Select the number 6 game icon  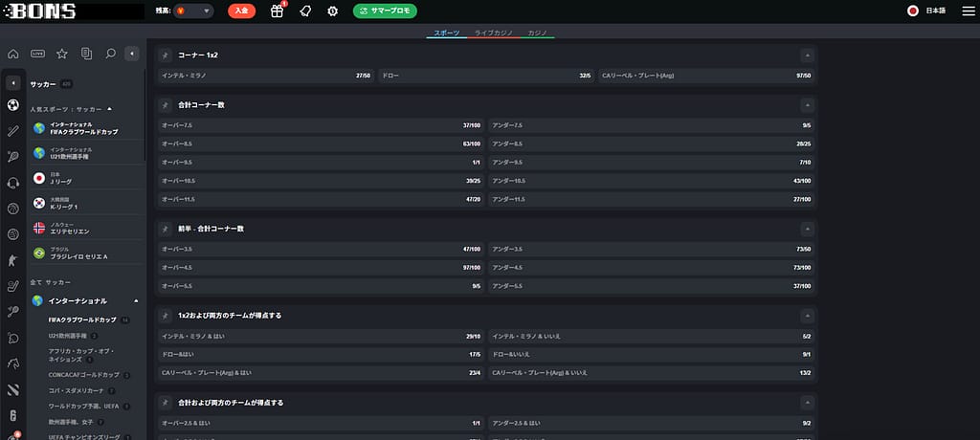click(13, 416)
